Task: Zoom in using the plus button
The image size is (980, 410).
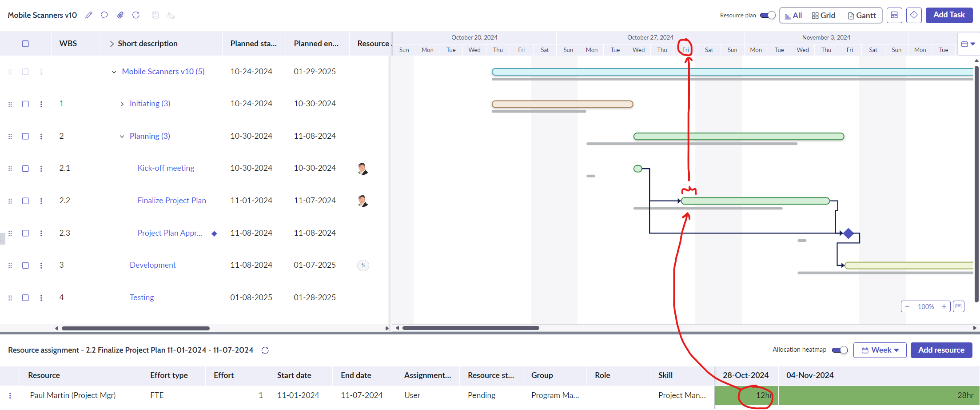Action: tap(944, 306)
